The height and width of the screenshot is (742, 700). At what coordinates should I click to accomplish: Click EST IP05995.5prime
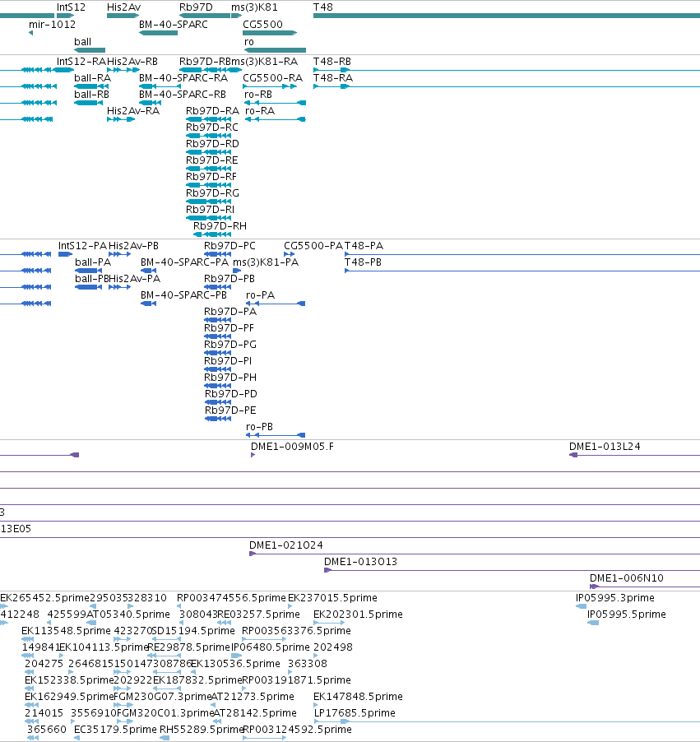(627, 614)
